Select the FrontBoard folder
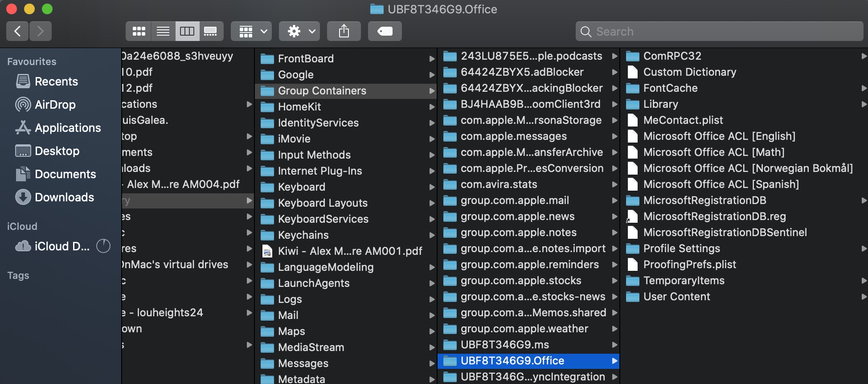This screenshot has height=384, width=868. pos(345,58)
